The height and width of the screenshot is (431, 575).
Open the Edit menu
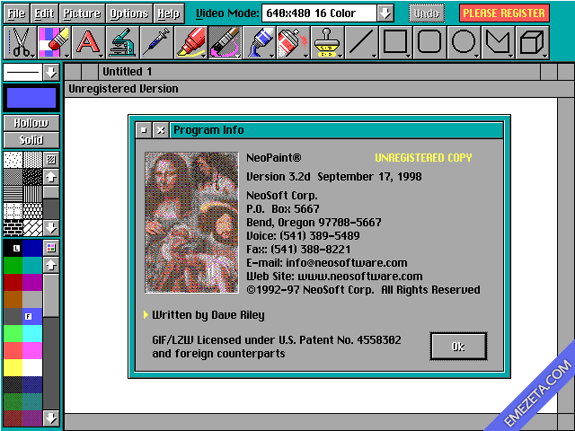pyautogui.click(x=44, y=14)
